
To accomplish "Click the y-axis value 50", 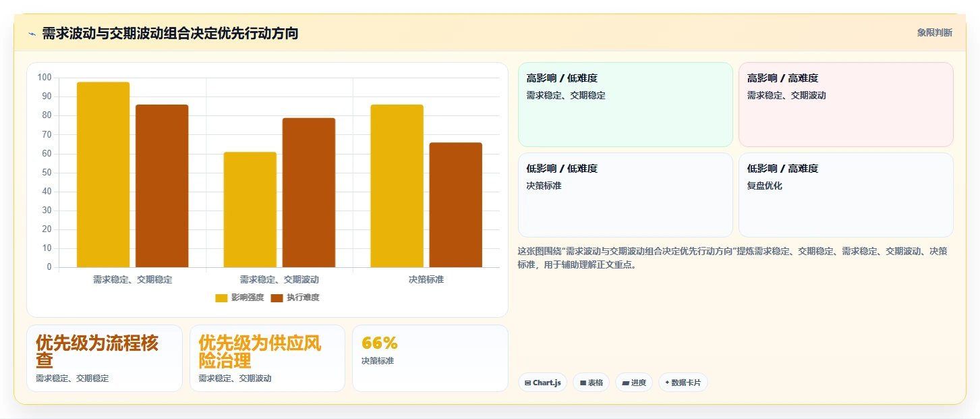I will point(47,173).
